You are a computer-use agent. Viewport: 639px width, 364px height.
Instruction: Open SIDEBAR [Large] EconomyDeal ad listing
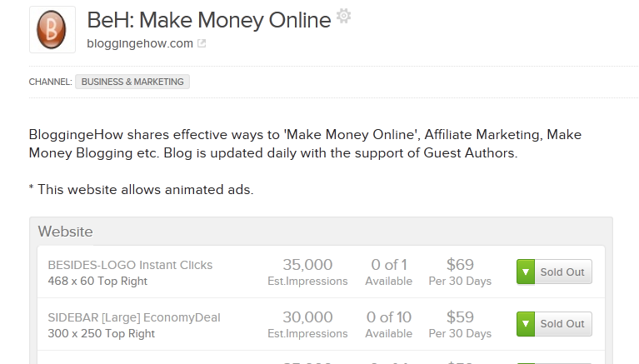pos(133,317)
